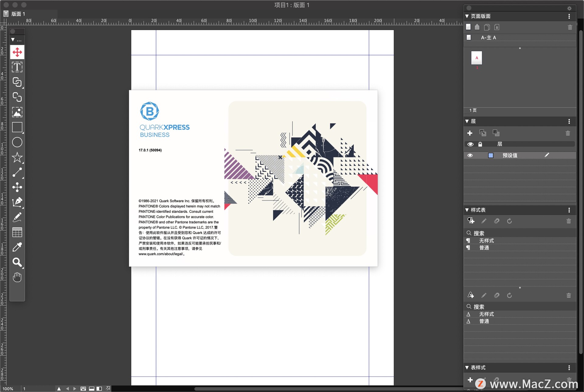This screenshot has height=392, width=584.
Task: Select the 普通 paragraph style
Action: [485, 248]
